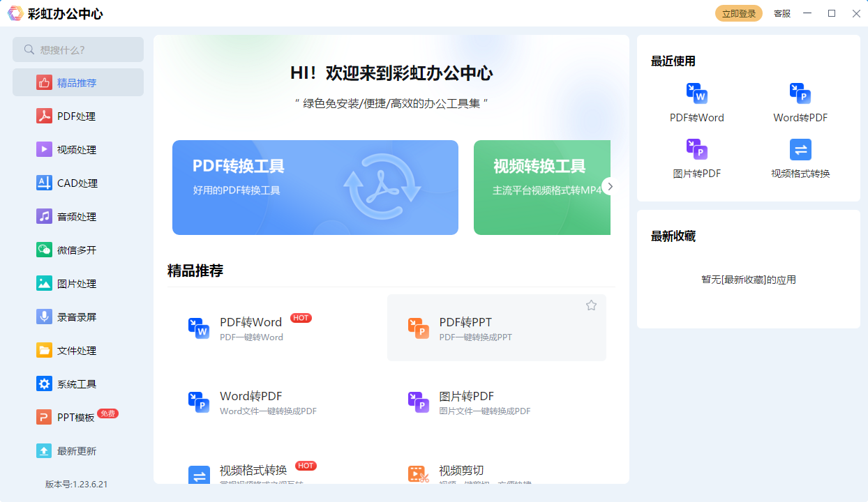Open PDF转Word label in 最近使用

pos(697,118)
